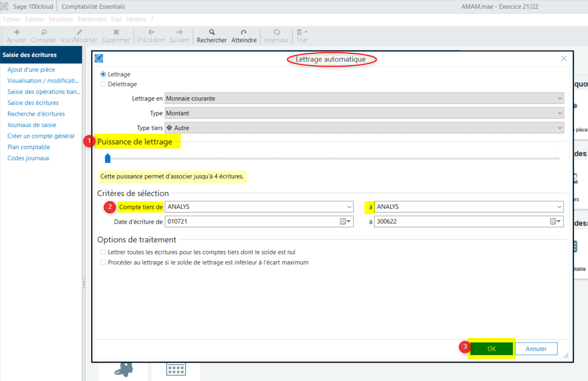Click the Trier sort toolbar icon
Image resolution: width=588 pixels, height=381 pixels.
click(x=302, y=32)
